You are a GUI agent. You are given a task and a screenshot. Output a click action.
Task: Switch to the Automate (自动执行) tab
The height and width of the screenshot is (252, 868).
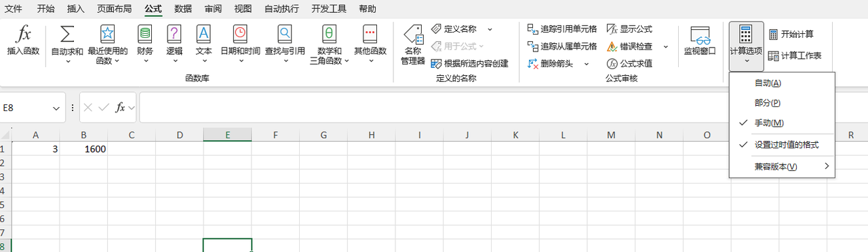[x=281, y=9]
